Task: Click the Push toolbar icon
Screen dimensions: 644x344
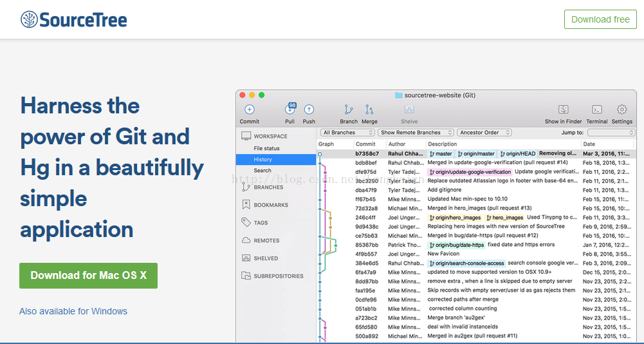Action: point(309,110)
